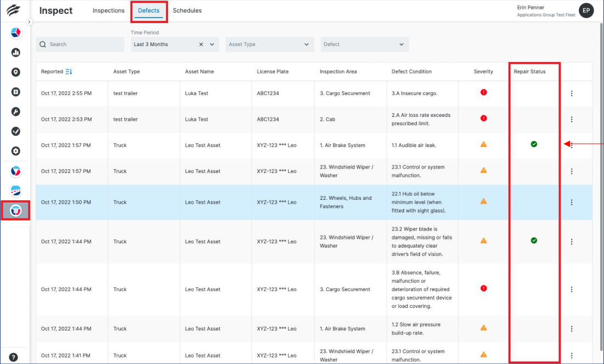The width and height of the screenshot is (604, 364).
Task: Click the map location pin sidebar icon
Action: click(15, 72)
